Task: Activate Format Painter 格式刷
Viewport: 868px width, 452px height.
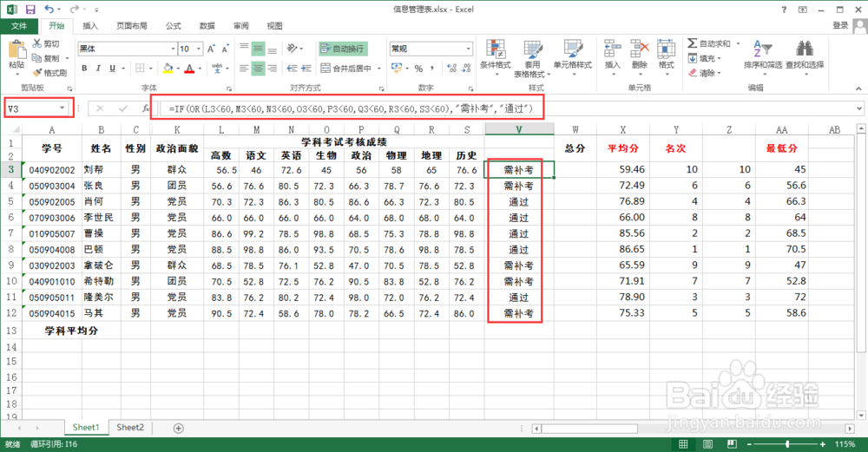Action: [x=49, y=73]
